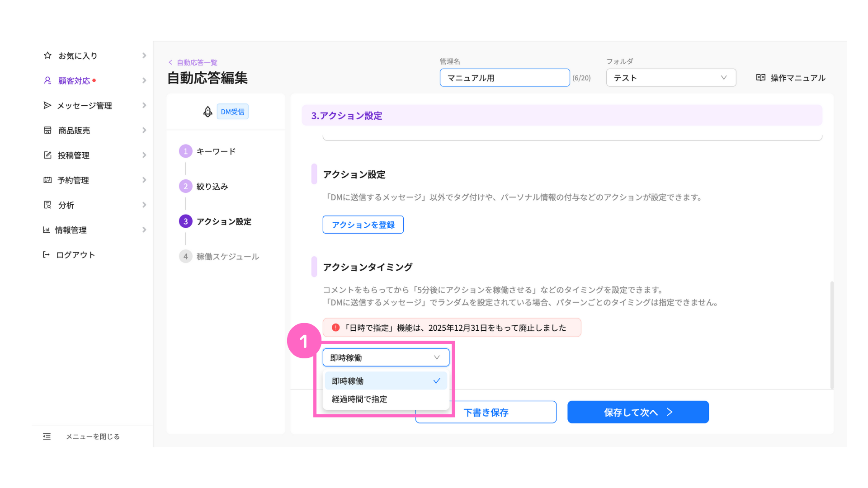The height and width of the screenshot is (488, 868).
Task: Click the person icon beside 顧客対応
Action: pos(47,80)
